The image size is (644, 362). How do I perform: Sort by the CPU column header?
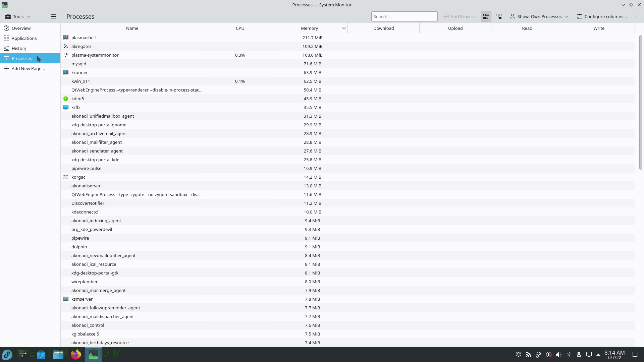click(x=240, y=28)
